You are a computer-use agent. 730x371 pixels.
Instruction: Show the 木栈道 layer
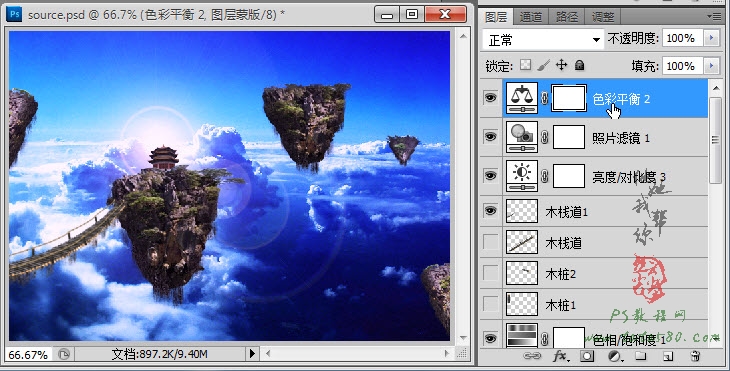pyautogui.click(x=490, y=242)
